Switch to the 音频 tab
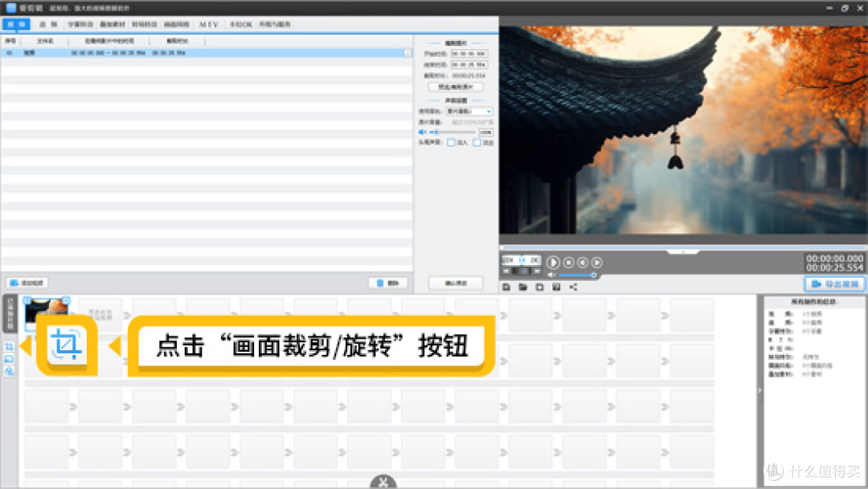Screen dimensions: 868x489 [48, 24]
